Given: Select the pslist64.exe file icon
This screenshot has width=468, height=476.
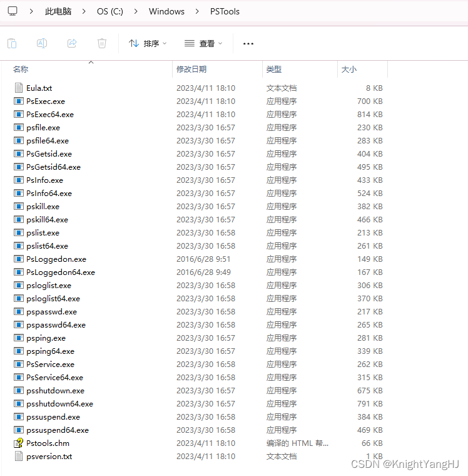Looking at the screenshot, I should (x=19, y=246).
